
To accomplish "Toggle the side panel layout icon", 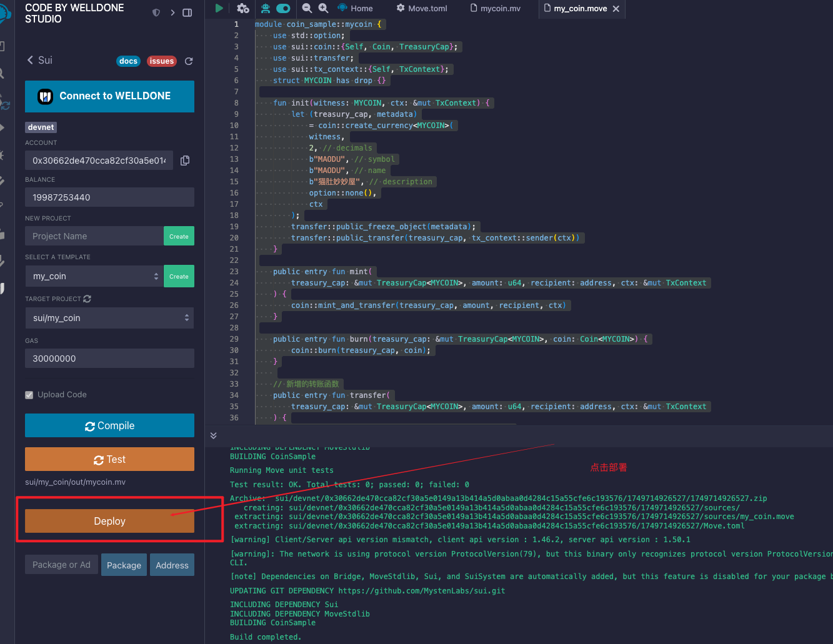I will pyautogui.click(x=187, y=12).
